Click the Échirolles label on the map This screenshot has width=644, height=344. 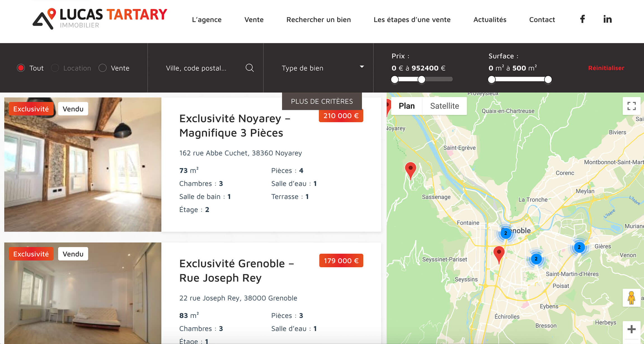pyautogui.click(x=507, y=316)
